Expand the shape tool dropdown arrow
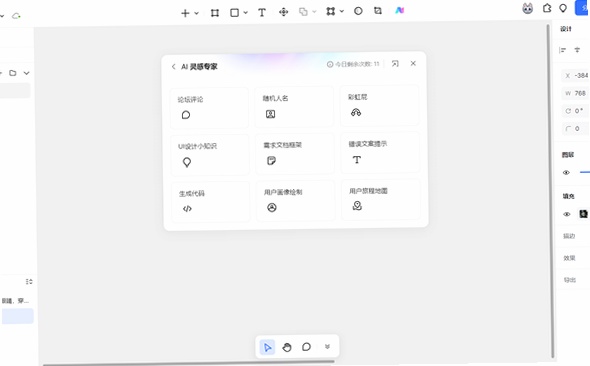The image size is (590, 366). click(245, 12)
